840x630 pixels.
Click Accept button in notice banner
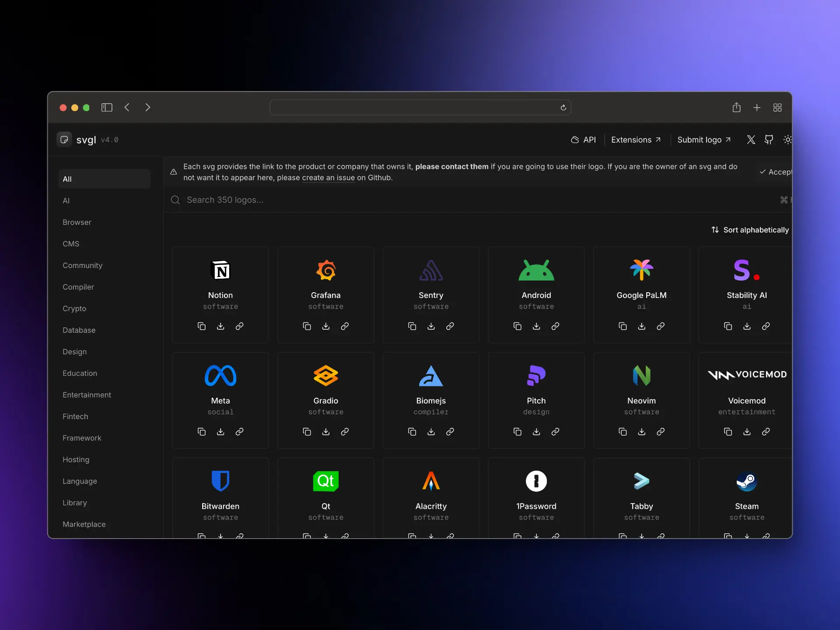pos(775,171)
